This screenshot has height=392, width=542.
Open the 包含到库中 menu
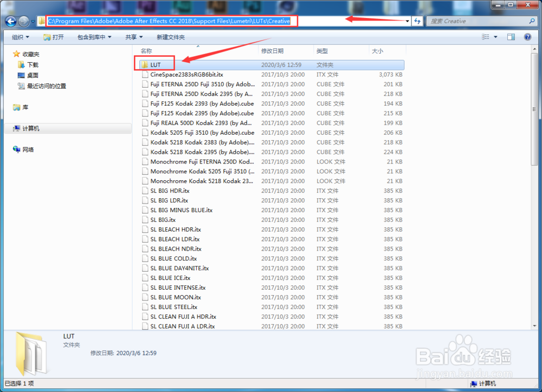(x=94, y=37)
